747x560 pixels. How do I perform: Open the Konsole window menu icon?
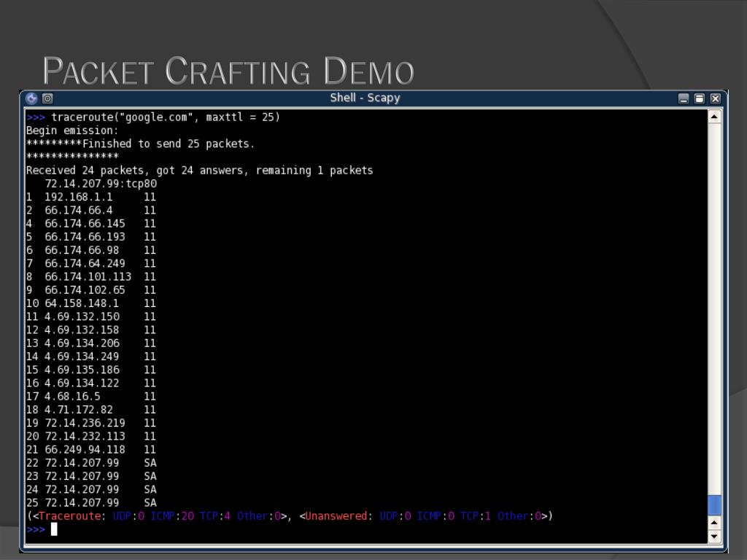click(31, 98)
